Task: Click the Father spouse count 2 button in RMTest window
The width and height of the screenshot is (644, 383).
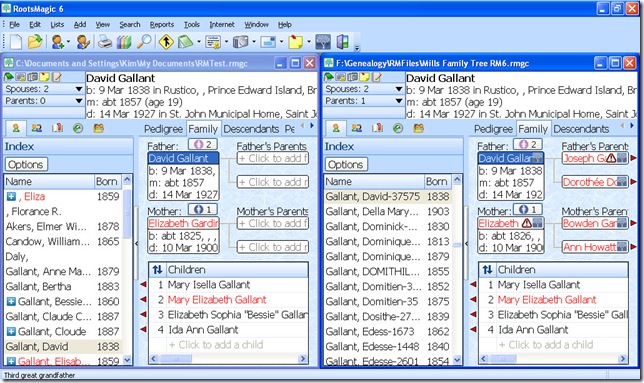Action: [202, 144]
